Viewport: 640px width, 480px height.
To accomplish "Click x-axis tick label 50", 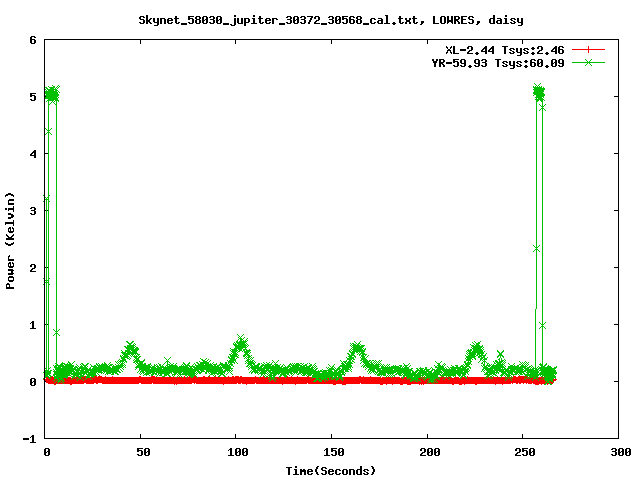I will tap(143, 452).
